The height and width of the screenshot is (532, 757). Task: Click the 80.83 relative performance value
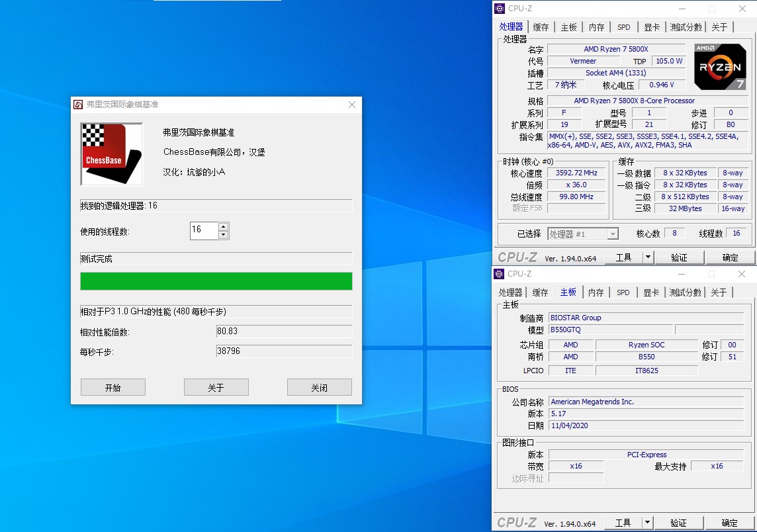[285, 332]
